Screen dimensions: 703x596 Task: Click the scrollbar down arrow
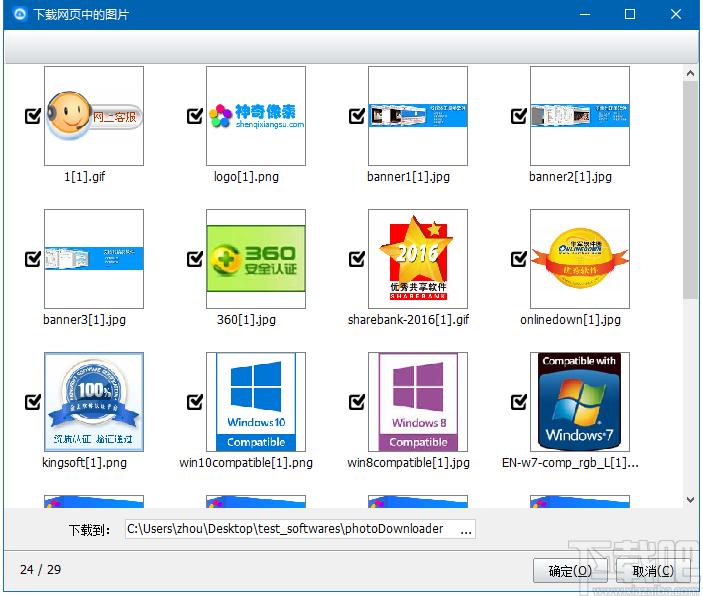(690, 500)
